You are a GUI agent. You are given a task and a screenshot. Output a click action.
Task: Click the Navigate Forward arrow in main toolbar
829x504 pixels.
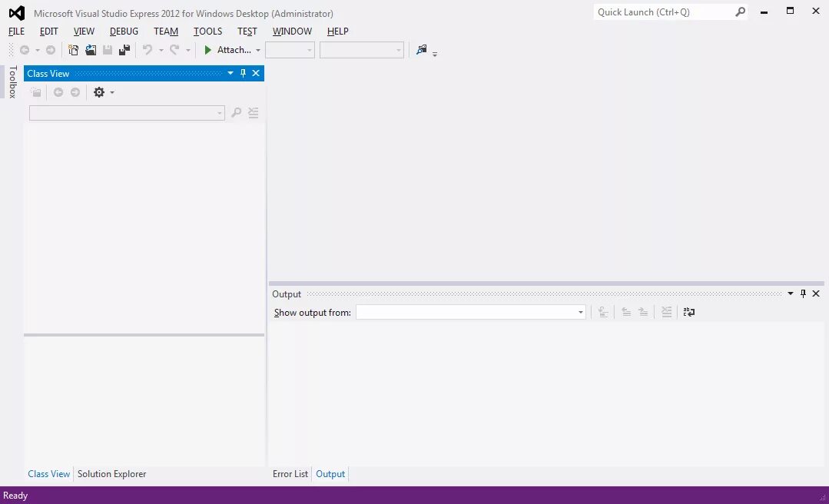point(50,50)
